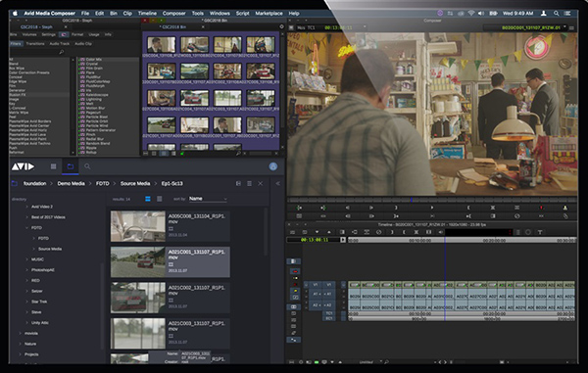Open the gear icon on GSC2018 Bin
This screenshot has width=588, height=373.
tap(281, 27)
